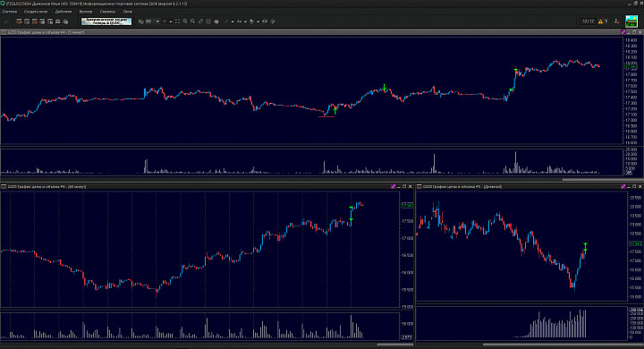
Task: Click the 20.000 price label on daily chart axis
Action: (x=635, y=207)
